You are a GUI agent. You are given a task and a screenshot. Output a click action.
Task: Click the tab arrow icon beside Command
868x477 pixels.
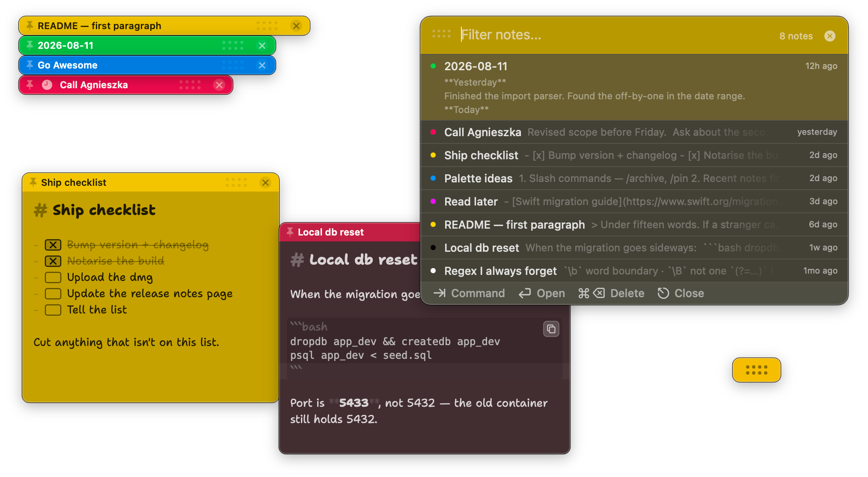pyautogui.click(x=440, y=293)
